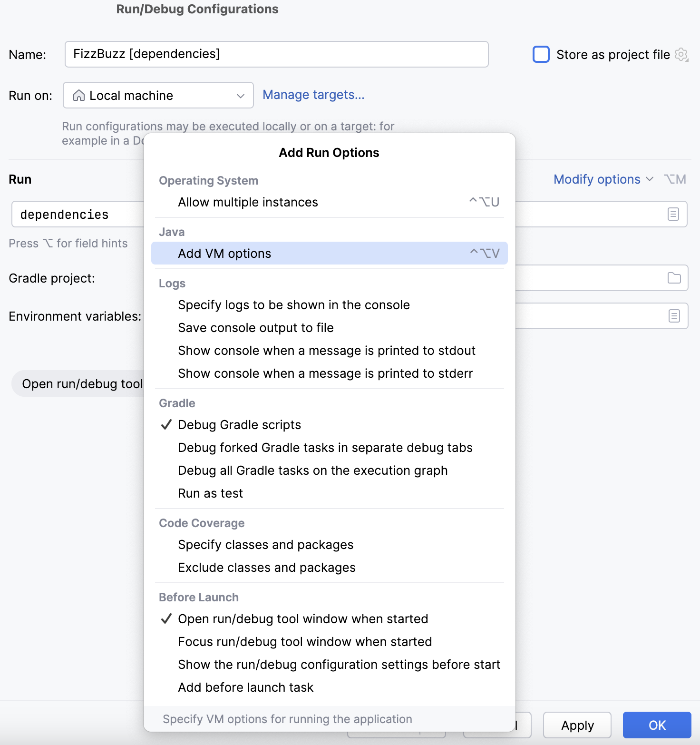Uncheck Debug Gradle scripts

(239, 424)
